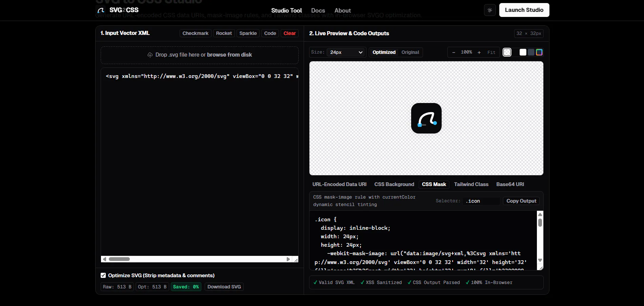Open the Studio Tool nav item
This screenshot has width=644, height=306.
[286, 11]
